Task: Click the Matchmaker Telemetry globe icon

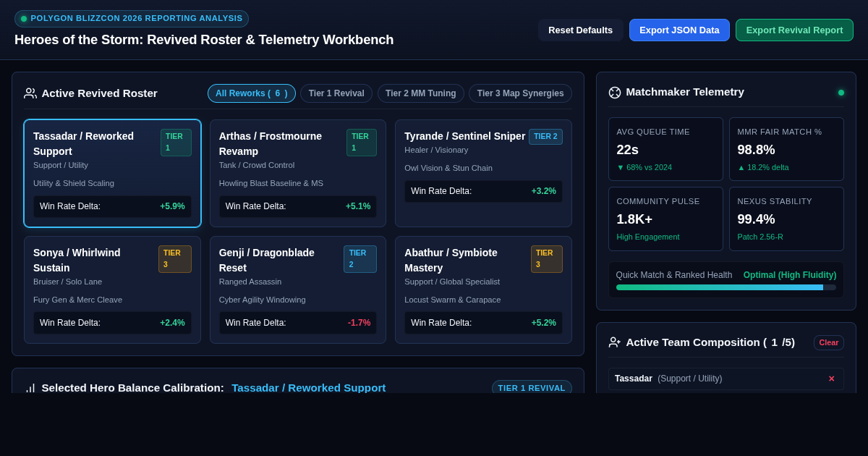Action: coord(615,93)
